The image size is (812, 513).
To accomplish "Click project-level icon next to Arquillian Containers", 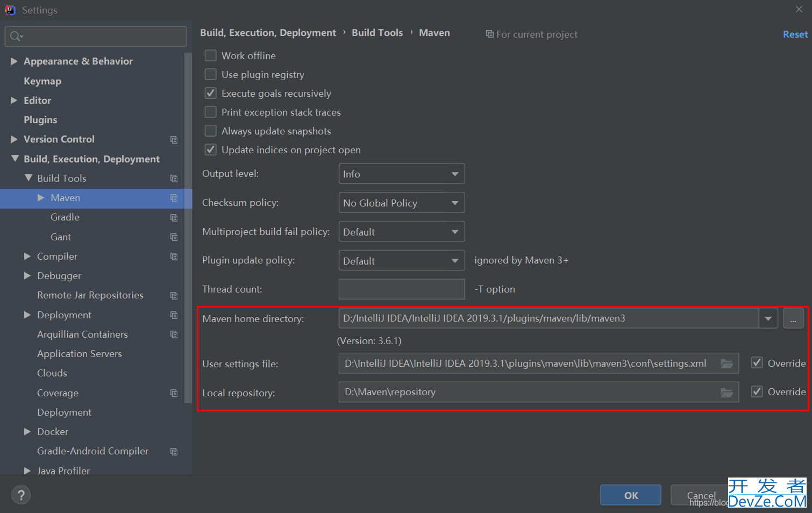I will point(174,334).
